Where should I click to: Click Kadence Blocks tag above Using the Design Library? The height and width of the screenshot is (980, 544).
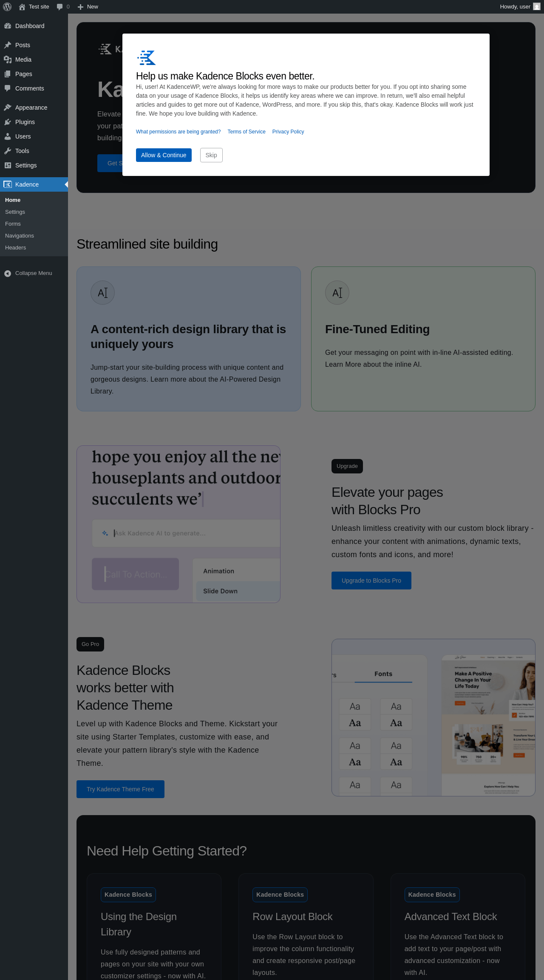(x=128, y=895)
